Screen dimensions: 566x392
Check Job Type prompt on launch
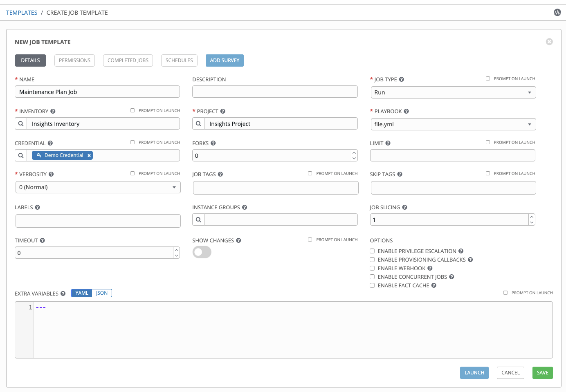click(x=488, y=78)
